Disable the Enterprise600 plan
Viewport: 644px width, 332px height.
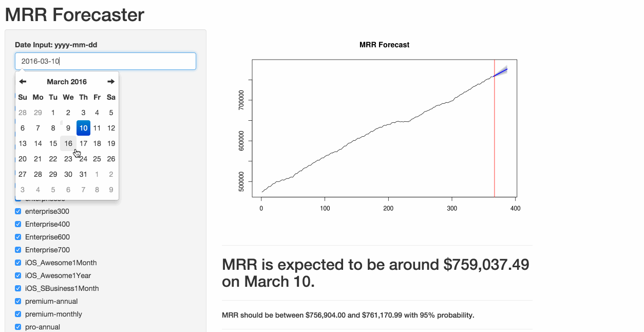tap(18, 237)
